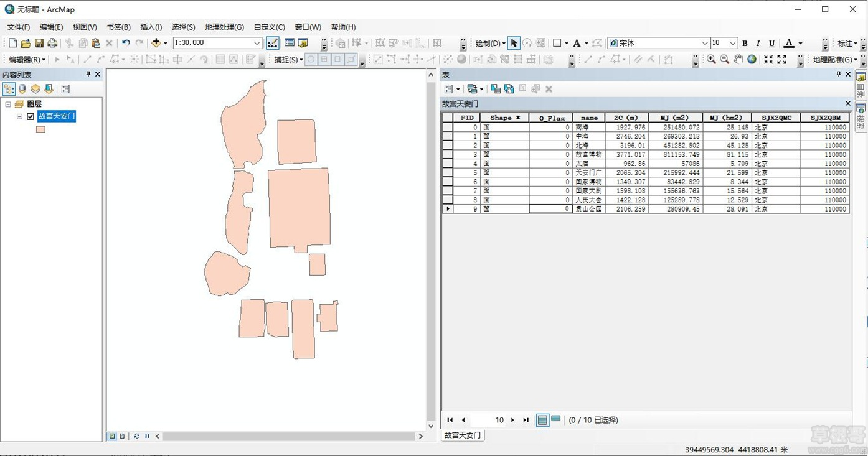The width and height of the screenshot is (868, 456).
Task: Click the name column header
Action: coord(589,118)
